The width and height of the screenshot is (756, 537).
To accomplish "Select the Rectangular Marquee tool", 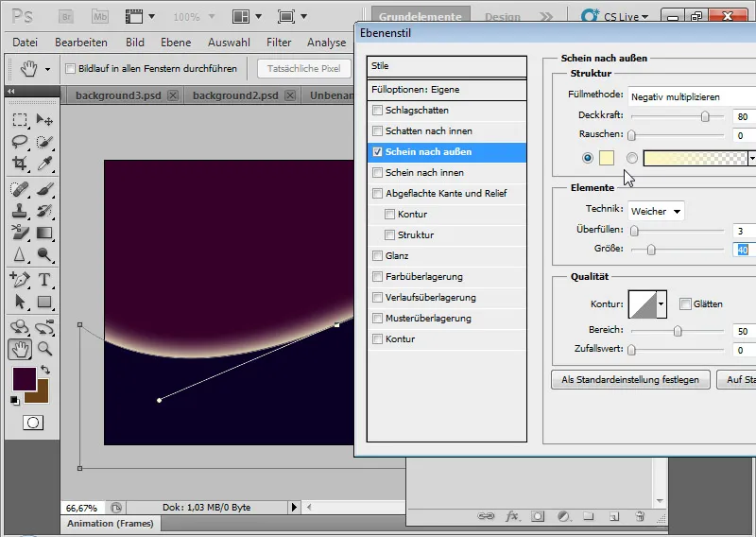I will [x=19, y=120].
